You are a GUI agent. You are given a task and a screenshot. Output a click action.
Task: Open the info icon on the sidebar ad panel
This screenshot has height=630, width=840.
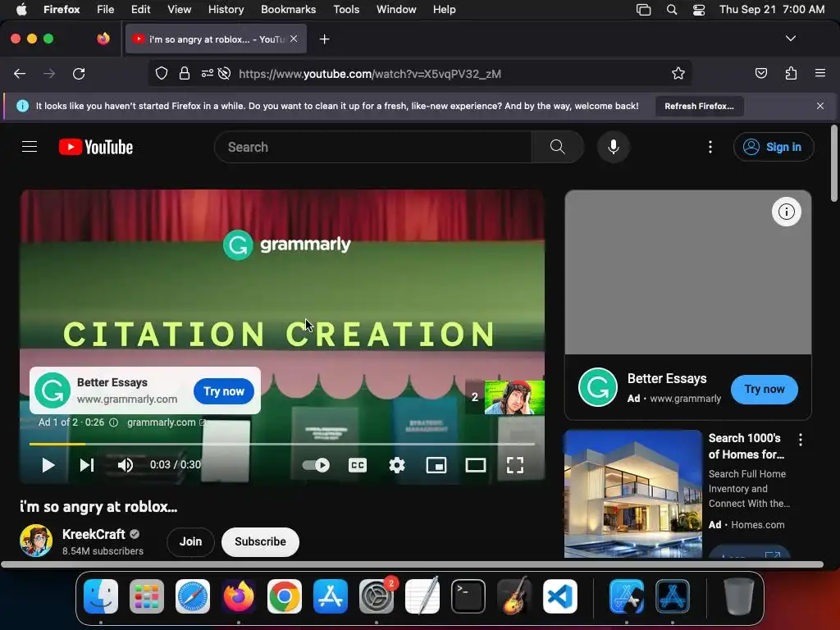tap(787, 212)
